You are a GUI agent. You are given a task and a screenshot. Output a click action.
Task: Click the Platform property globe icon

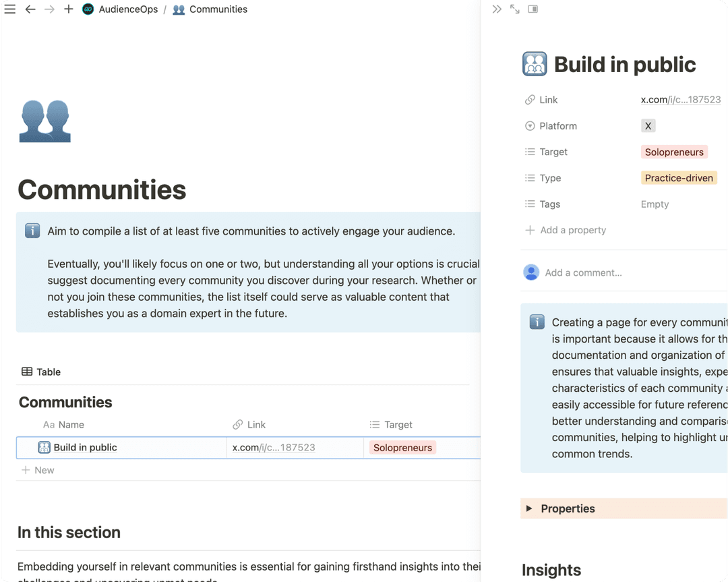click(530, 125)
